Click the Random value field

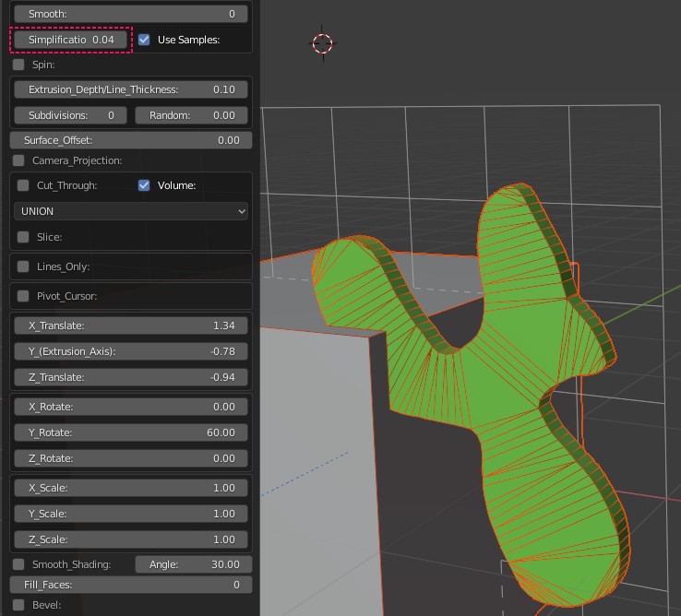[x=192, y=115]
